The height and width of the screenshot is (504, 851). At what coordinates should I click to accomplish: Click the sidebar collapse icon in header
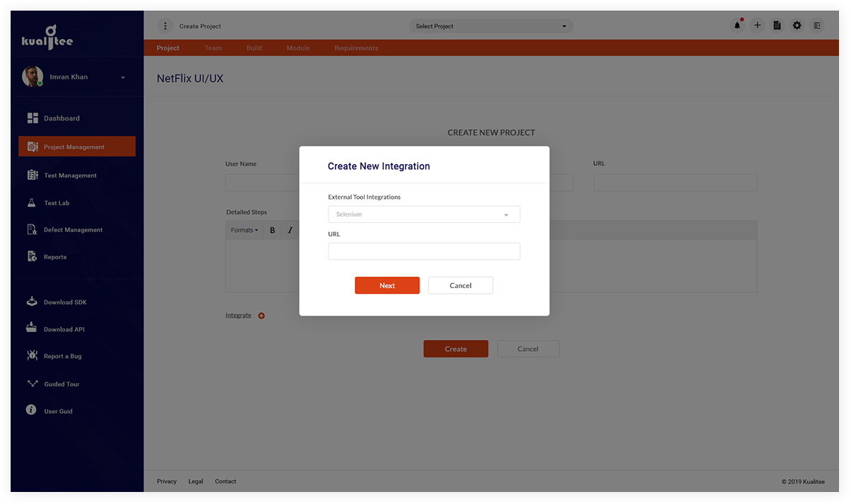[817, 25]
